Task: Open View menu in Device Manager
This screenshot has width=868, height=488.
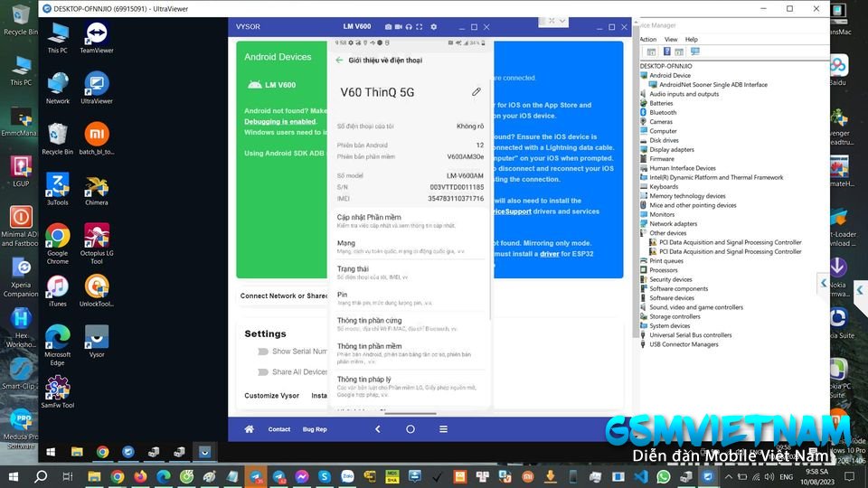Action: (x=671, y=39)
